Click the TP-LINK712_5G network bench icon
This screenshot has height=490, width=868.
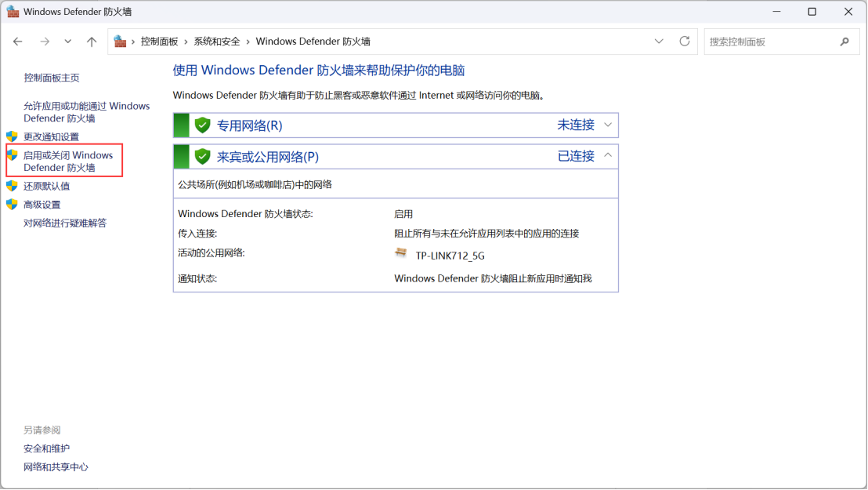point(401,253)
